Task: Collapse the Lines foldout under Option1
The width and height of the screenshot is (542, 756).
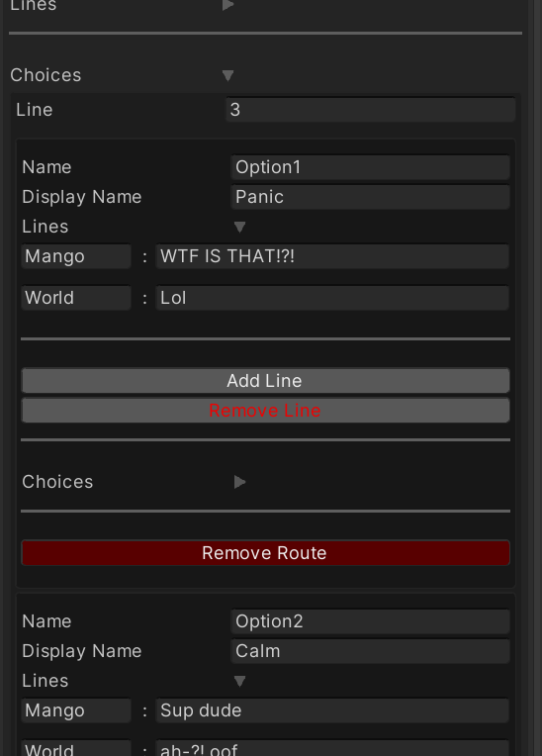Action: pos(239,227)
